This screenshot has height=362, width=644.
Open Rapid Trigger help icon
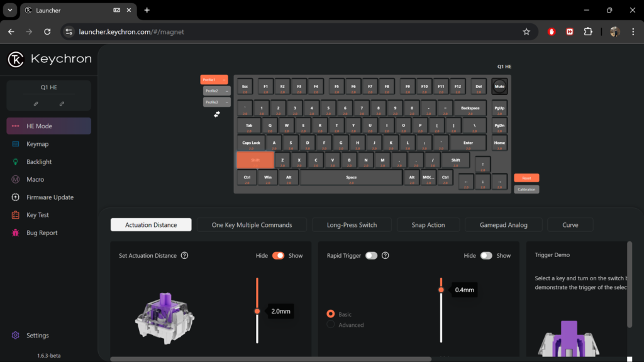[386, 255]
